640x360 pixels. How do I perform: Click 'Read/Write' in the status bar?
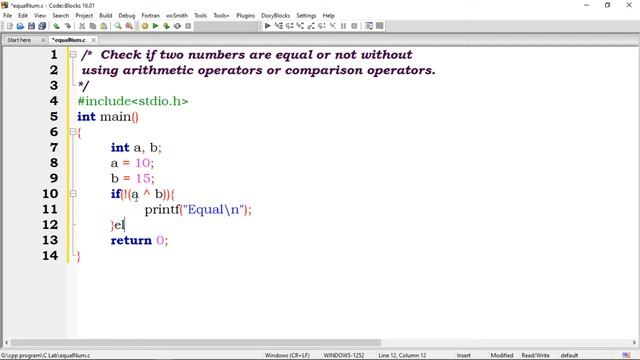536,356
